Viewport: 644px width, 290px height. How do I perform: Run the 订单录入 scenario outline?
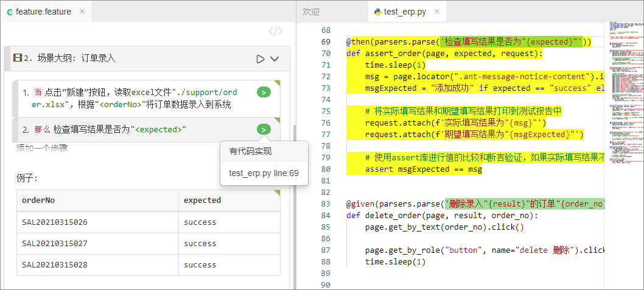(260, 59)
